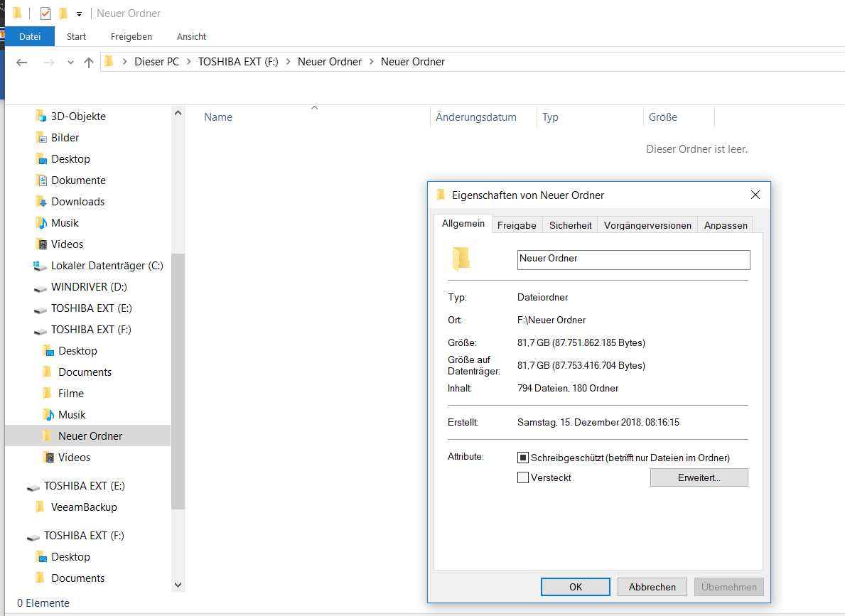Go forward with the right arrow button
The image size is (845, 616).
point(49,63)
